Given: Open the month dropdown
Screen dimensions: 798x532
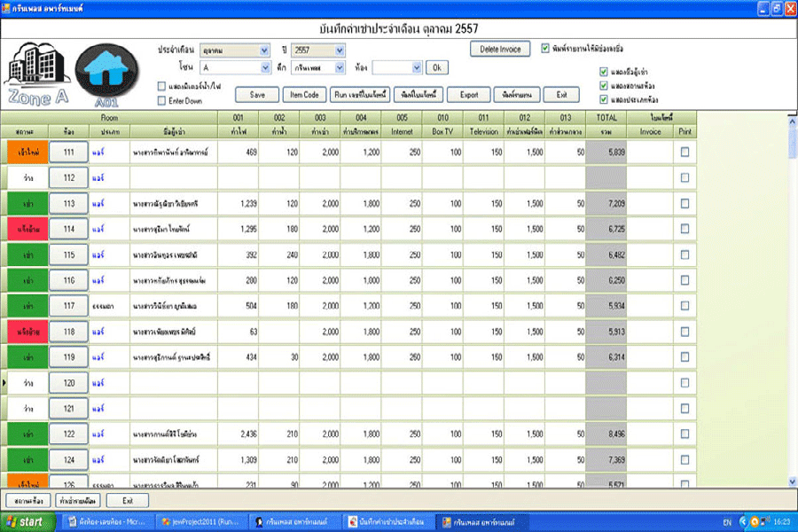Looking at the screenshot, I should click(x=264, y=51).
